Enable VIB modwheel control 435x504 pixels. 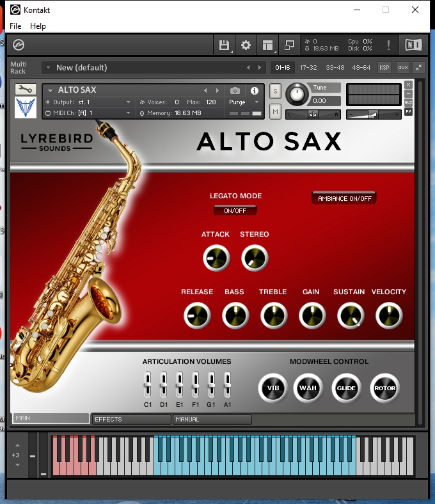(x=273, y=388)
